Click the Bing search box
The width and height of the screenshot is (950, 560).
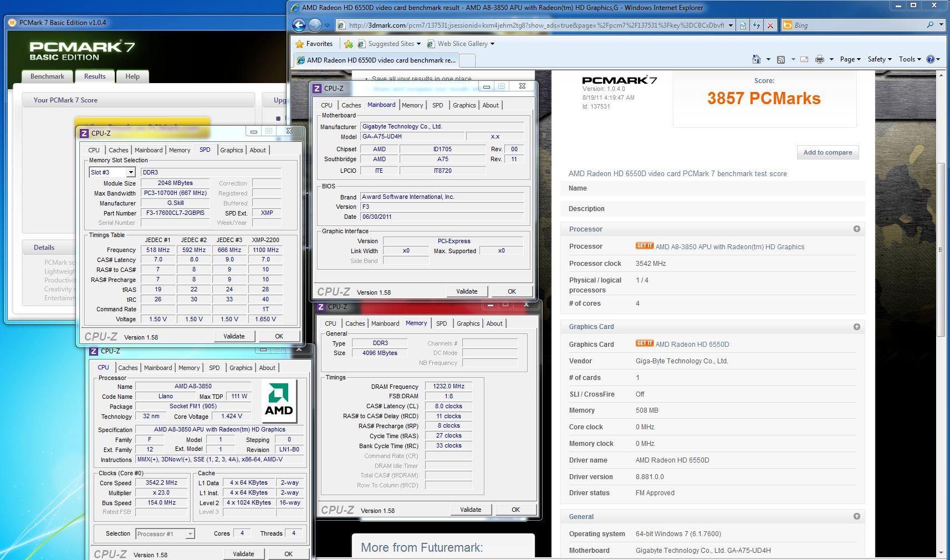click(x=858, y=25)
